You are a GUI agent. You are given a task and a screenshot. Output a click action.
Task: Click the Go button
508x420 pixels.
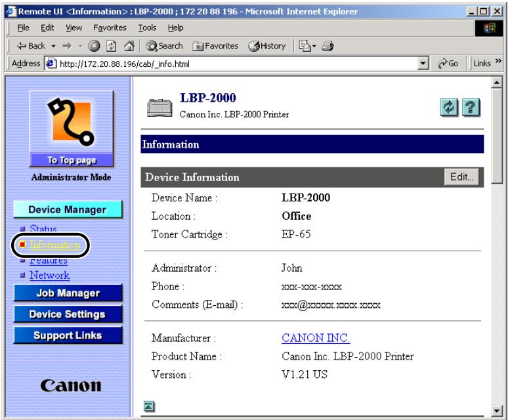click(x=448, y=64)
